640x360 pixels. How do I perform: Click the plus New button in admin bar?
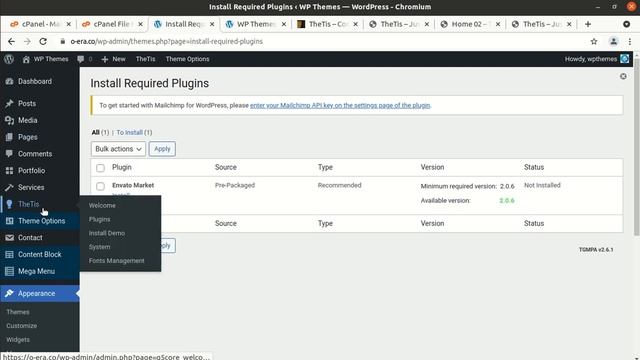click(x=113, y=59)
